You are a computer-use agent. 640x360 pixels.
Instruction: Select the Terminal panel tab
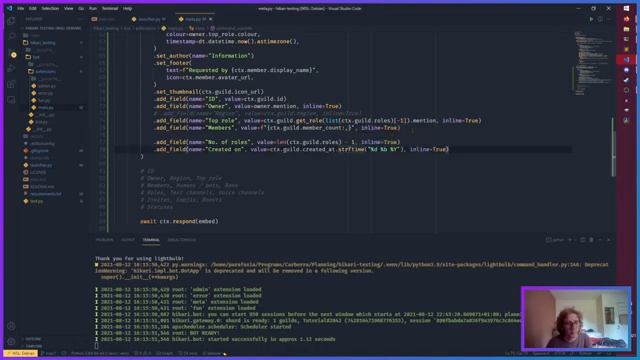coord(151,240)
